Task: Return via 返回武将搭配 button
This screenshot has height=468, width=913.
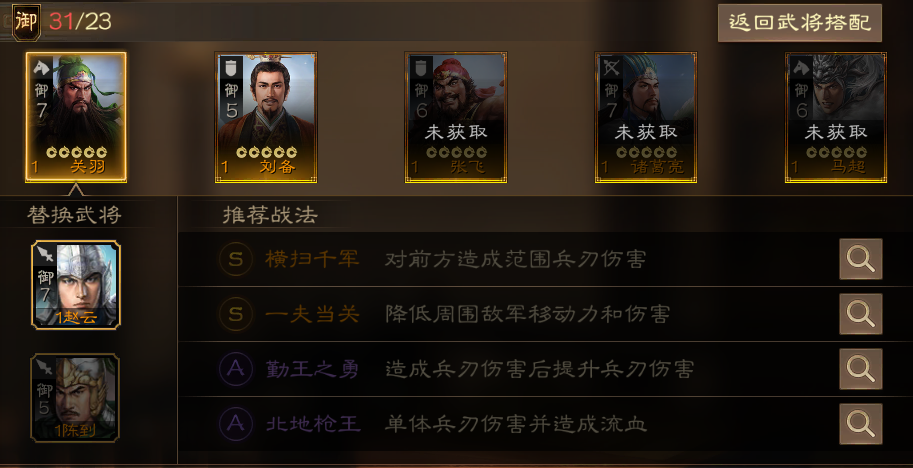Action: pos(799,23)
